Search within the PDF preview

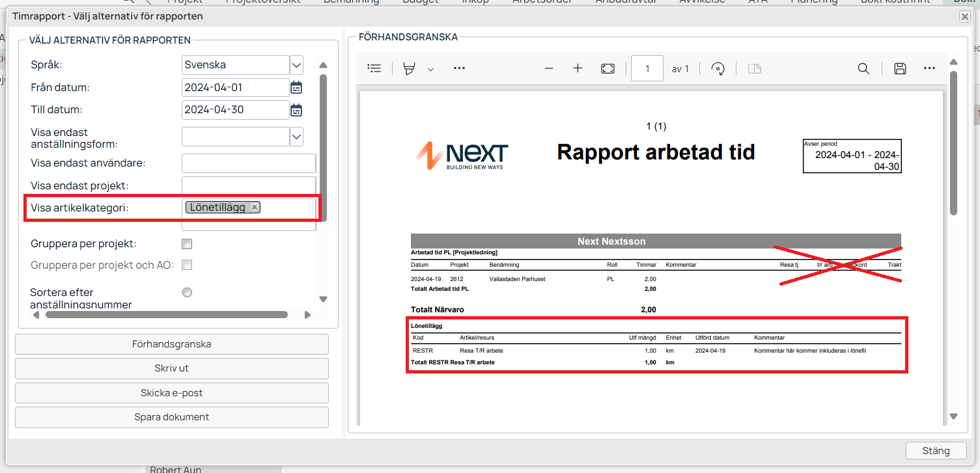point(863,68)
